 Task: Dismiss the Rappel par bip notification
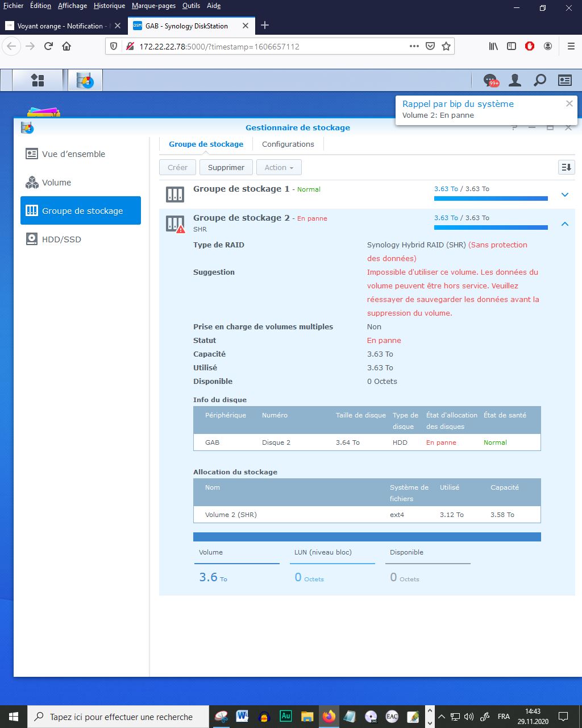(x=569, y=104)
